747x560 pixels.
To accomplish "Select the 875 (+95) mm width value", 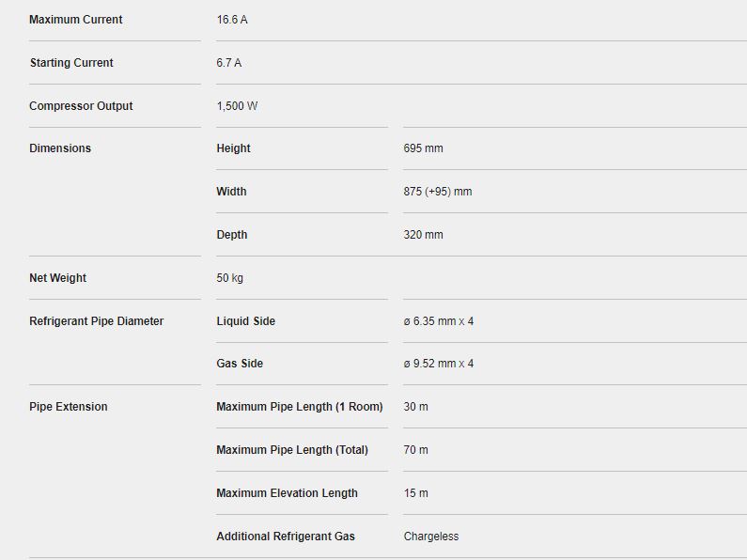I will coord(438,192).
